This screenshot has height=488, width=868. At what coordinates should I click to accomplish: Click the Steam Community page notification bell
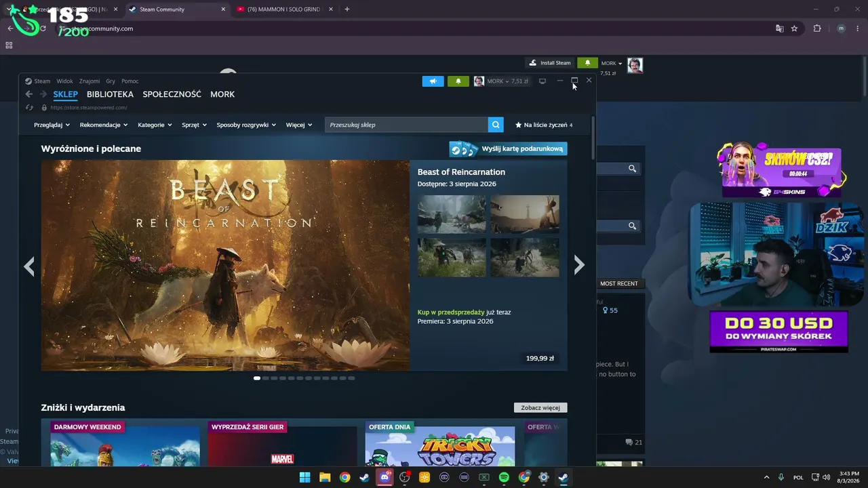click(x=587, y=63)
